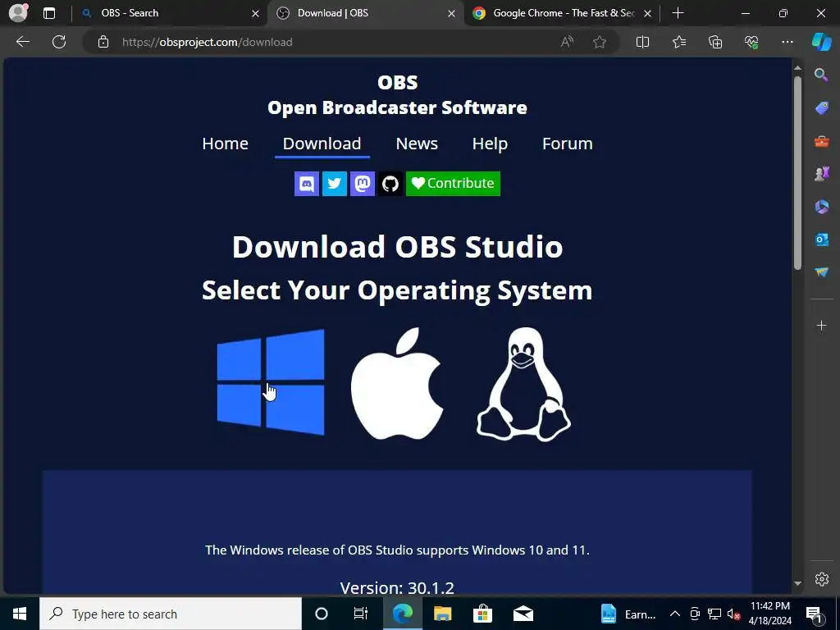
Task: Close the Download | OBS tab
Action: pos(452,13)
